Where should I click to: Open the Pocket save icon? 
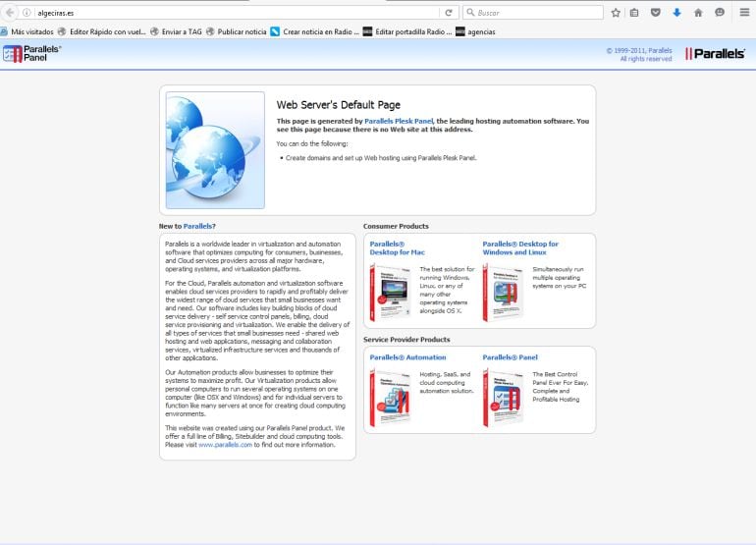[x=656, y=13]
